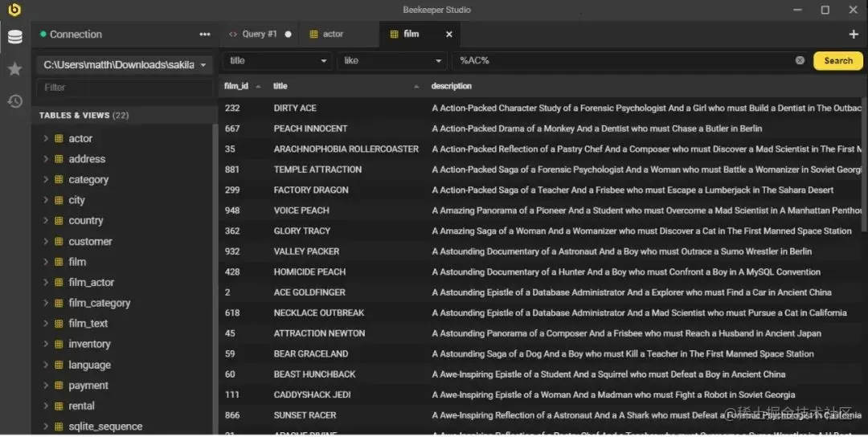This screenshot has width=868, height=437.
Task: Click the TABLES & VIEWS (22) header
Action: click(x=84, y=116)
